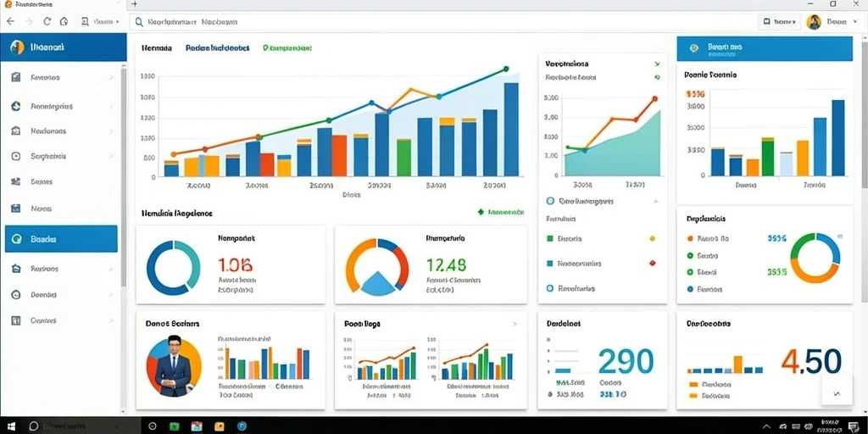Toggle the green square checkbox in the middle-right panel

coord(549,238)
